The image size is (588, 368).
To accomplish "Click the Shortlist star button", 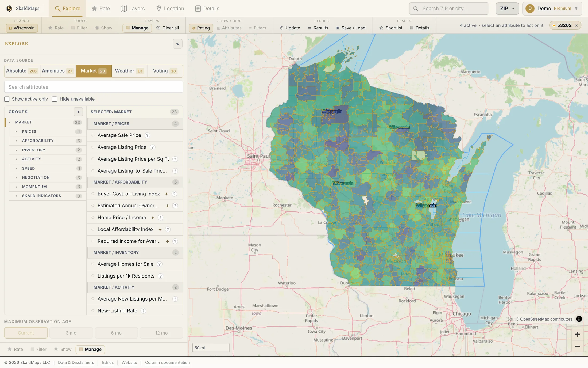I will tap(391, 28).
